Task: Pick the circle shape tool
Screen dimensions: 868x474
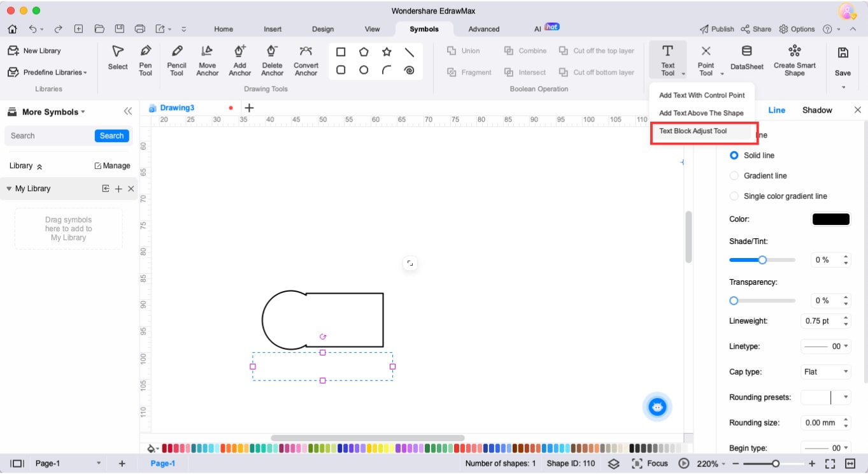Action: tap(364, 70)
